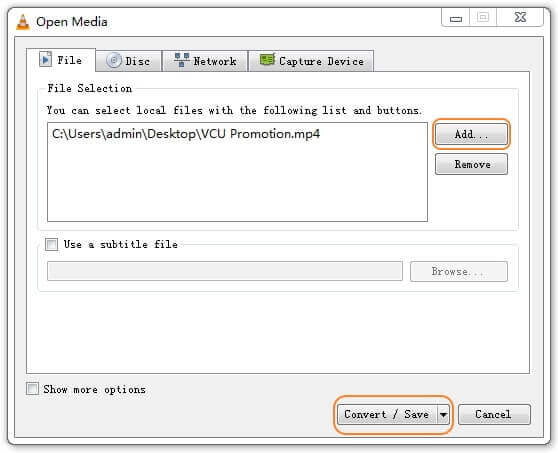558x453 pixels.
Task: Click the Disc tab disc icon
Action: (114, 60)
